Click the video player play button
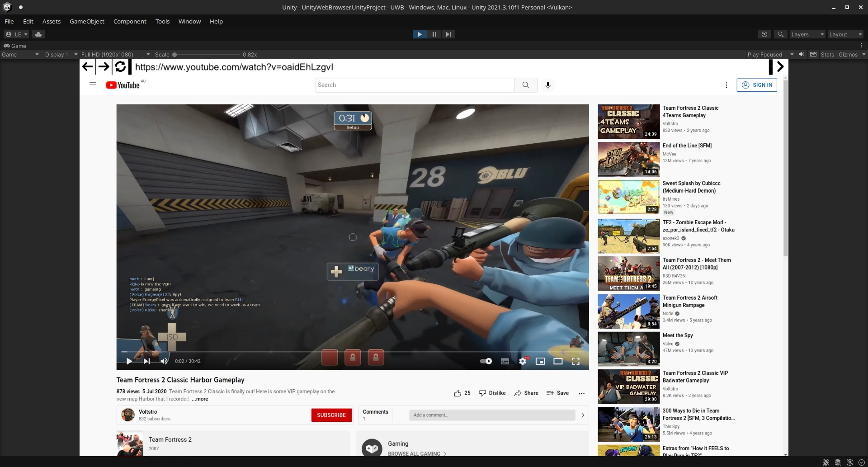 [x=129, y=361]
